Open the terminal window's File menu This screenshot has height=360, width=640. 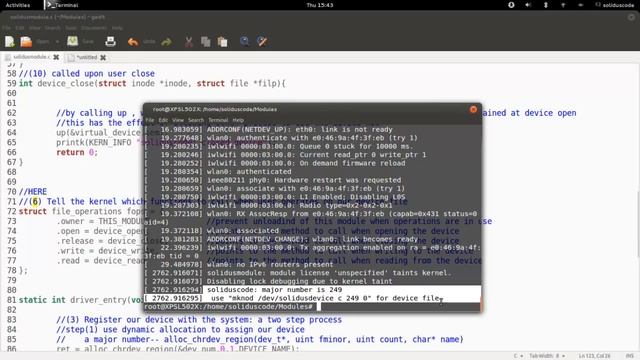click(x=150, y=120)
